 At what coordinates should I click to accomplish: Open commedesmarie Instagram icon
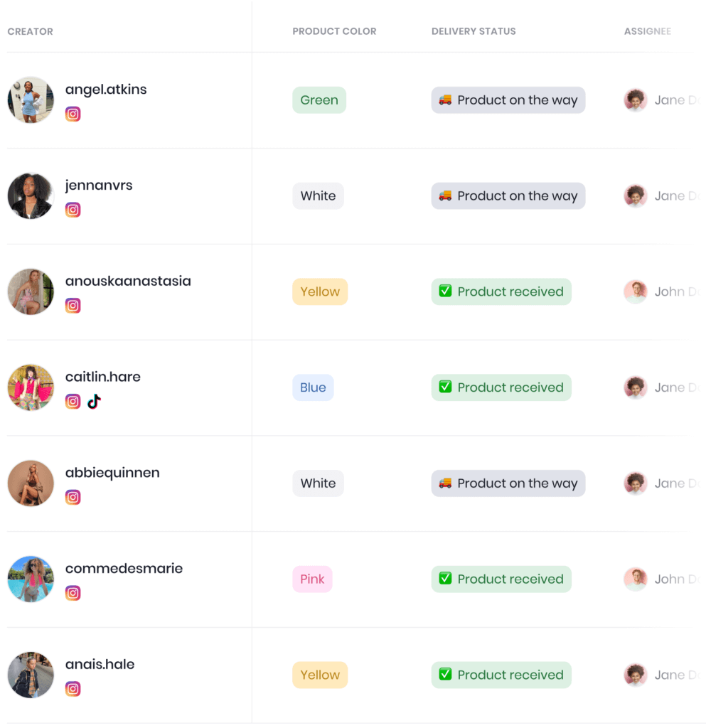click(73, 593)
